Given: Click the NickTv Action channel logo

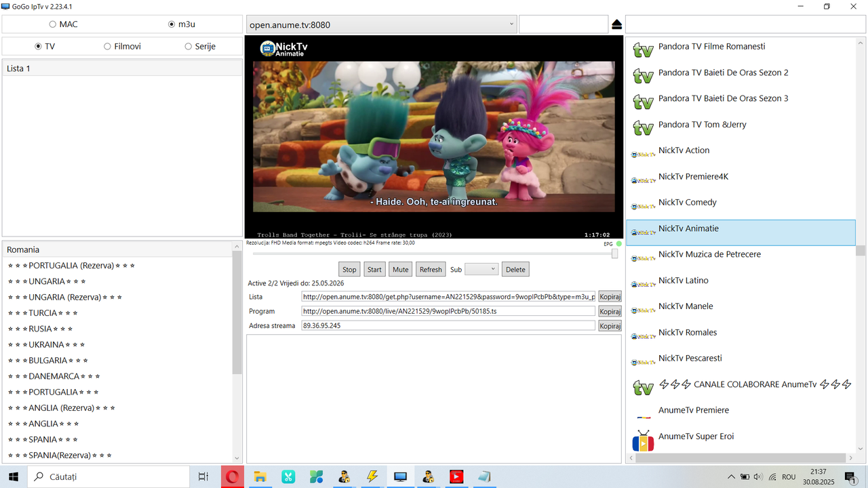Looking at the screenshot, I should (x=643, y=154).
